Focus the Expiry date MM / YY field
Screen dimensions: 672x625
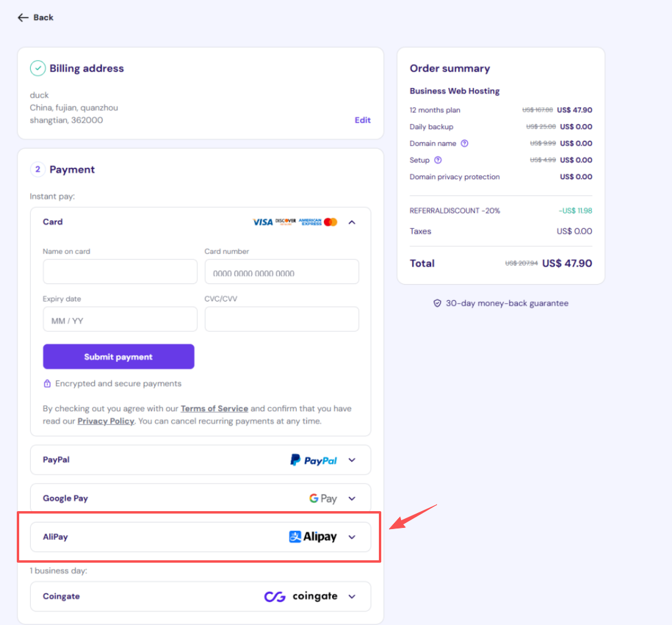point(120,319)
